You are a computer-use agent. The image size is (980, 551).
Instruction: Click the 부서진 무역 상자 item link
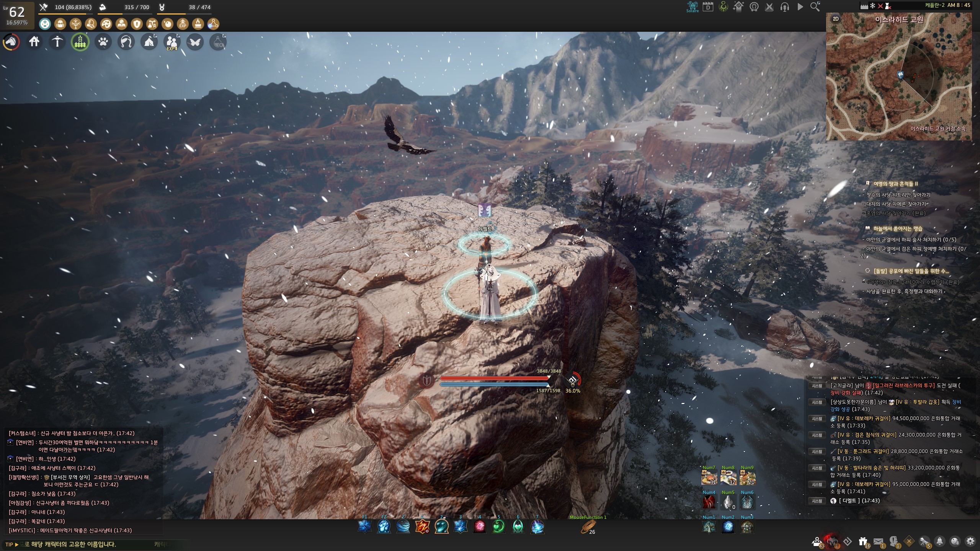[x=70, y=477]
